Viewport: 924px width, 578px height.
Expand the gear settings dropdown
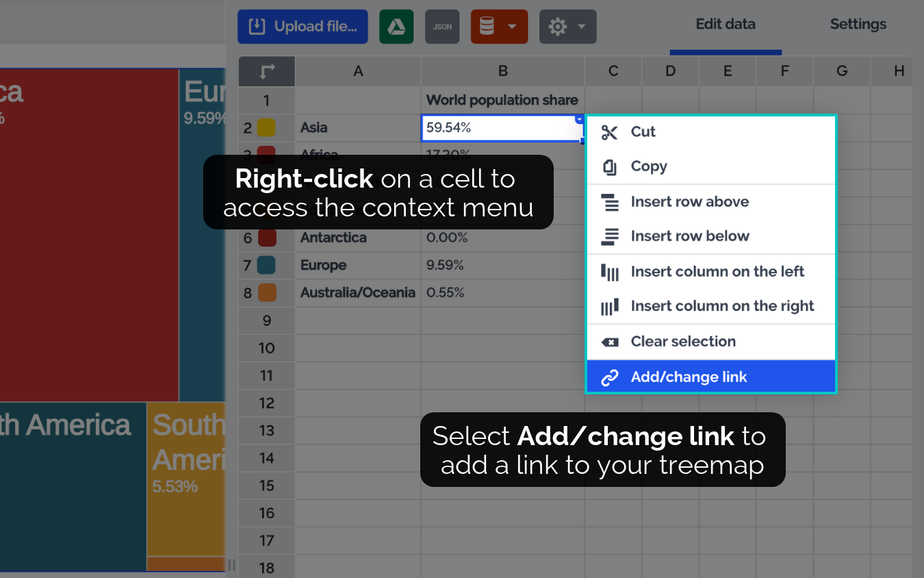click(567, 27)
